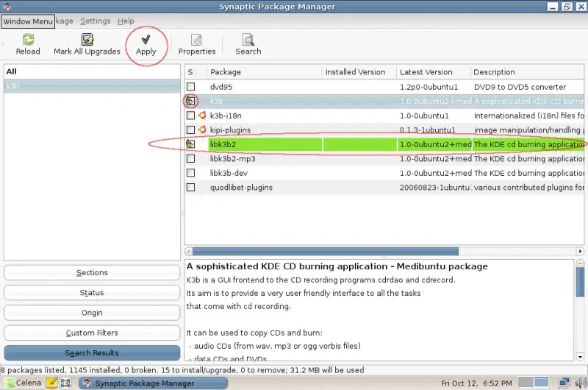Click the Custom Filters button

(92, 333)
